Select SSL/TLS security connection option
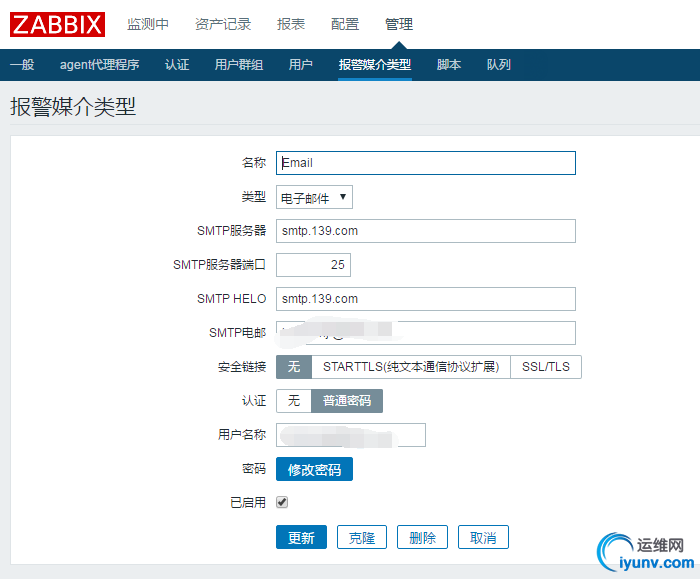 [546, 367]
